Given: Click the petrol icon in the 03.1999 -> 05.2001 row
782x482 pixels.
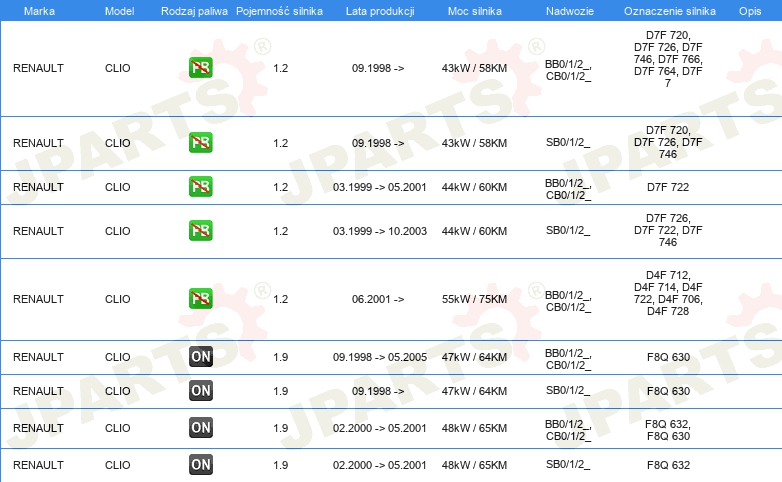Looking at the screenshot, I should point(200,186).
